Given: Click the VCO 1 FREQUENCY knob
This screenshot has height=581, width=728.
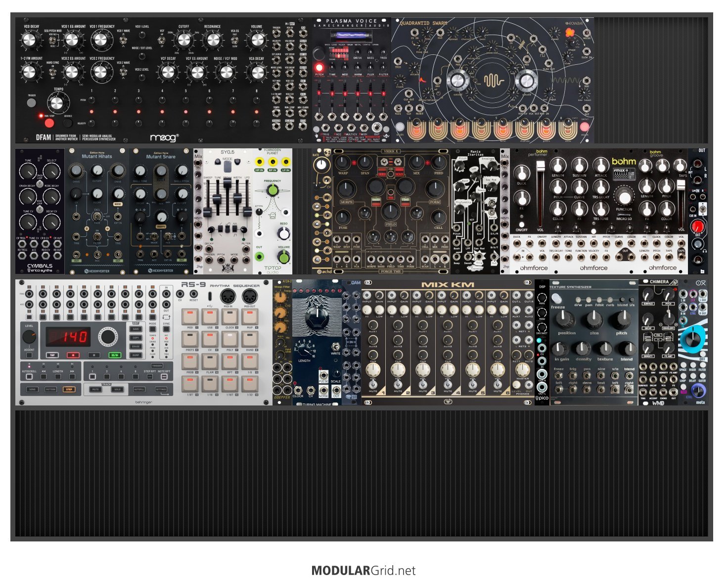Looking at the screenshot, I should tap(101, 40).
